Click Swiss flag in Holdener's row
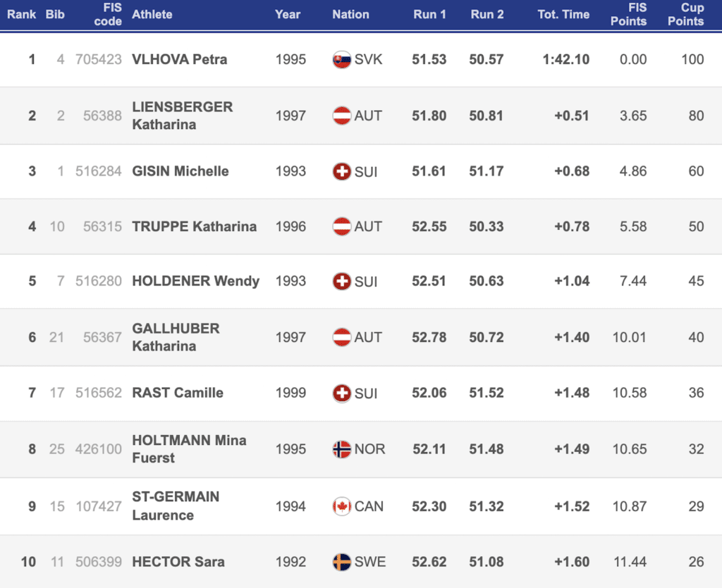This screenshot has height=588, width=722. point(341,282)
